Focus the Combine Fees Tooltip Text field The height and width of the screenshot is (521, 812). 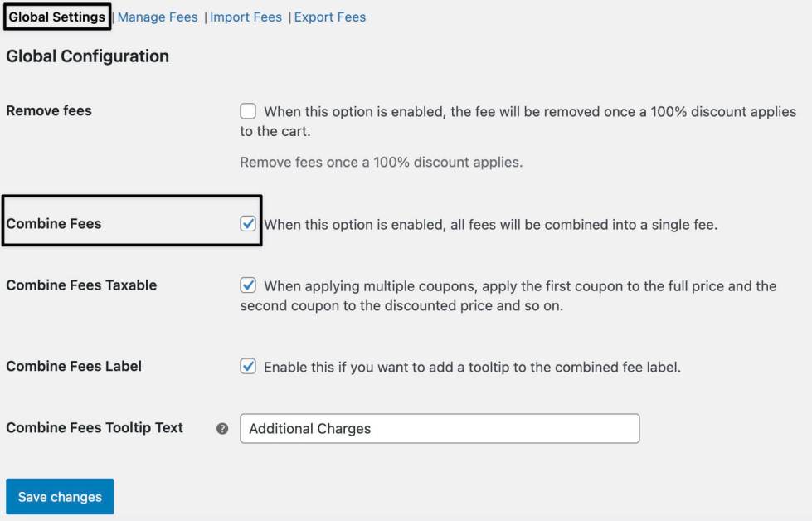(x=440, y=429)
